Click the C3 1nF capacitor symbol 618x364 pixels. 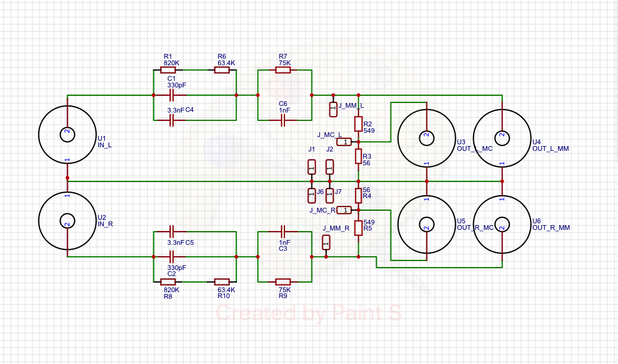tap(283, 232)
